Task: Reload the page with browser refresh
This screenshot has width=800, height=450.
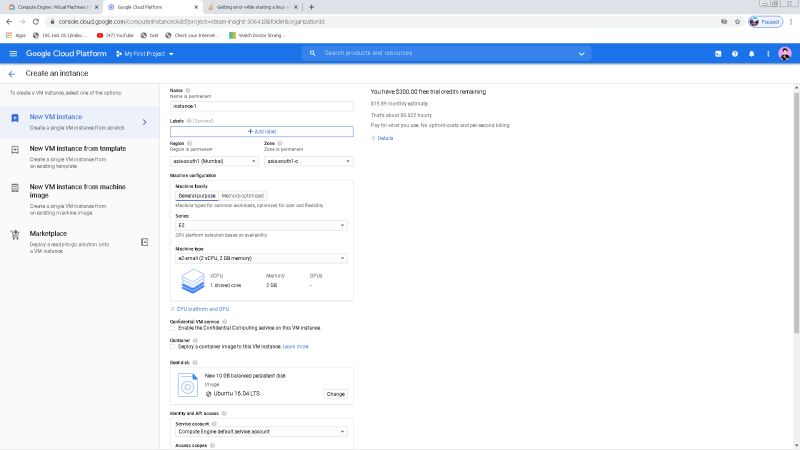Action: click(36, 21)
